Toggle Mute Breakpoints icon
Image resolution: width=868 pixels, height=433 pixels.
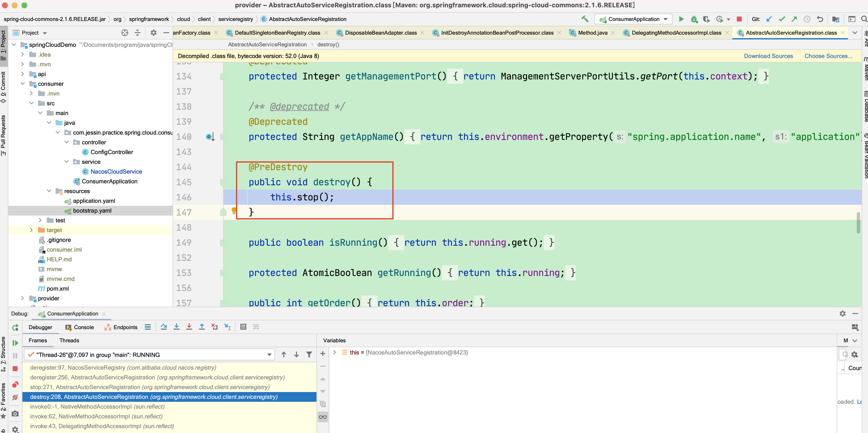point(15,397)
